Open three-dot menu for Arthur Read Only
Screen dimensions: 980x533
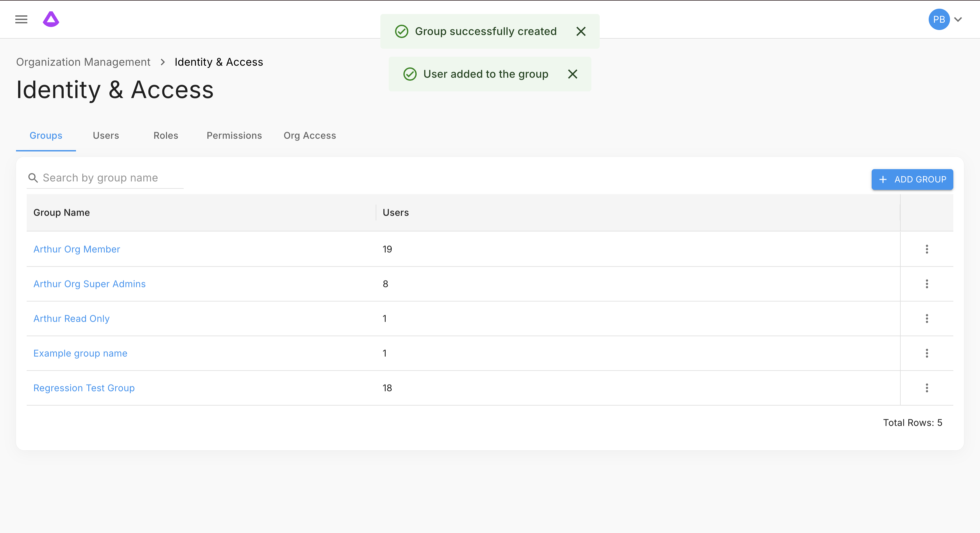(926, 318)
